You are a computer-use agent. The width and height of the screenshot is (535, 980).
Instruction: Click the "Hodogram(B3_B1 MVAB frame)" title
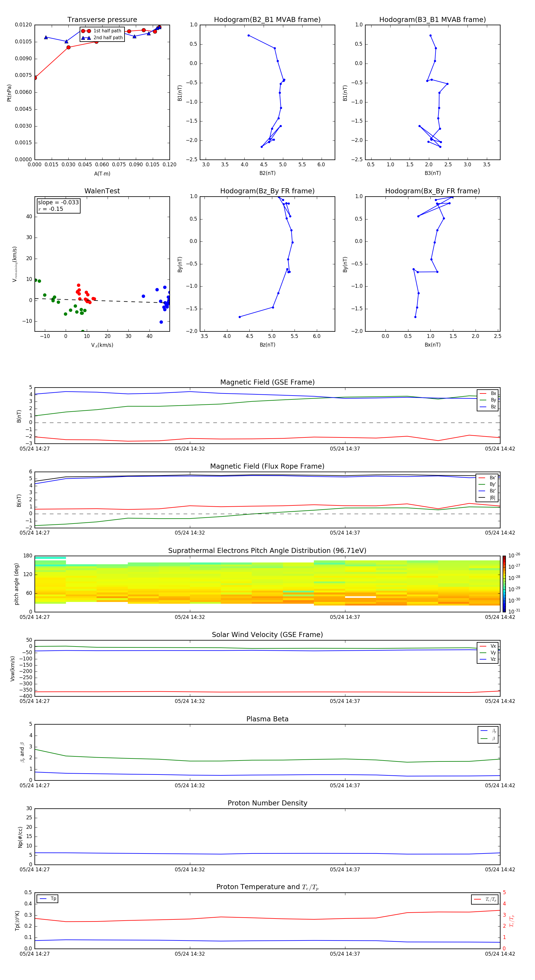click(432, 20)
